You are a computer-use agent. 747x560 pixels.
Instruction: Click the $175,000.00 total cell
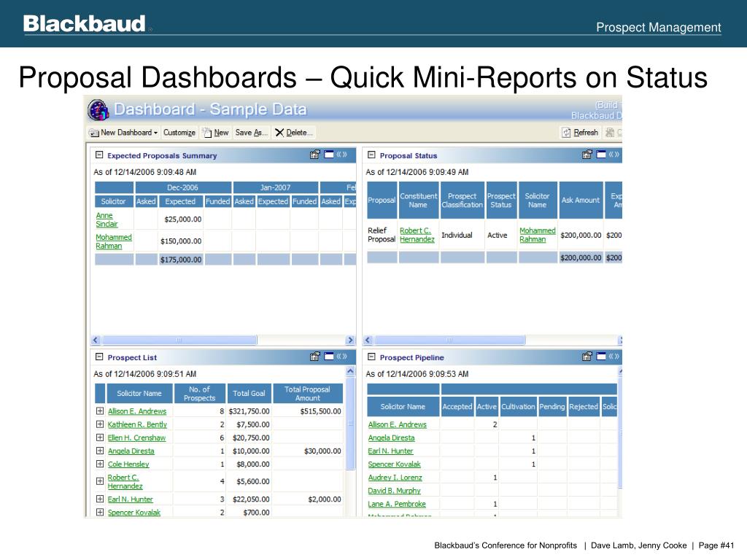tap(181, 260)
